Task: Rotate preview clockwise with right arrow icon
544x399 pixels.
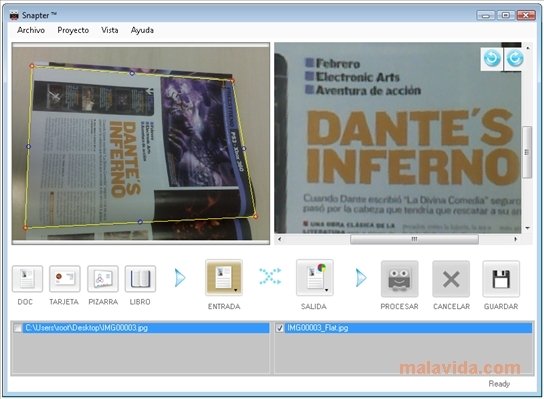Action: 515,59
